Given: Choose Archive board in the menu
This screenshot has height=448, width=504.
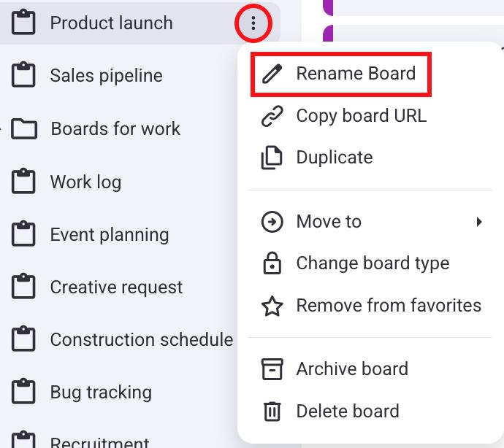Looking at the screenshot, I should [351, 369].
